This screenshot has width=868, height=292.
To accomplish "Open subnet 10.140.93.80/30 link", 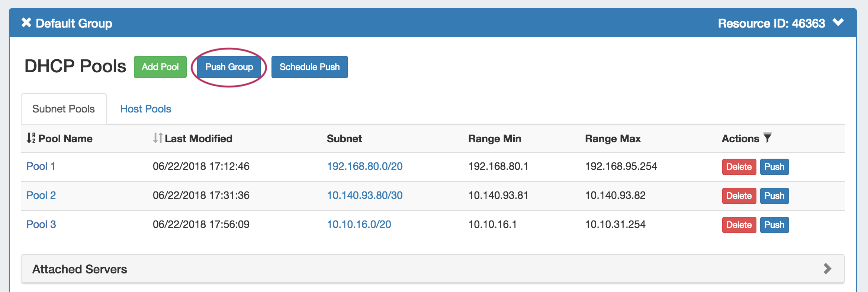I will [364, 195].
